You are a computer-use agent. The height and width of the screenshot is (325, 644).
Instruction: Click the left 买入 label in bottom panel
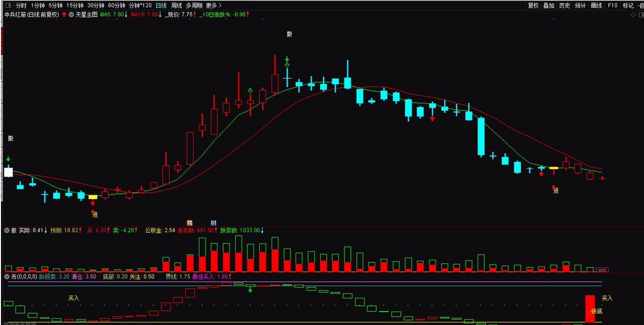pyautogui.click(x=74, y=298)
